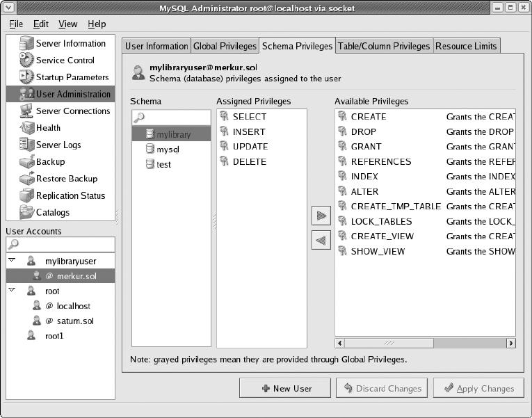Image resolution: width=532 pixels, height=418 pixels.
Task: Click the UPDATE privilege icon
Action: pos(224,146)
